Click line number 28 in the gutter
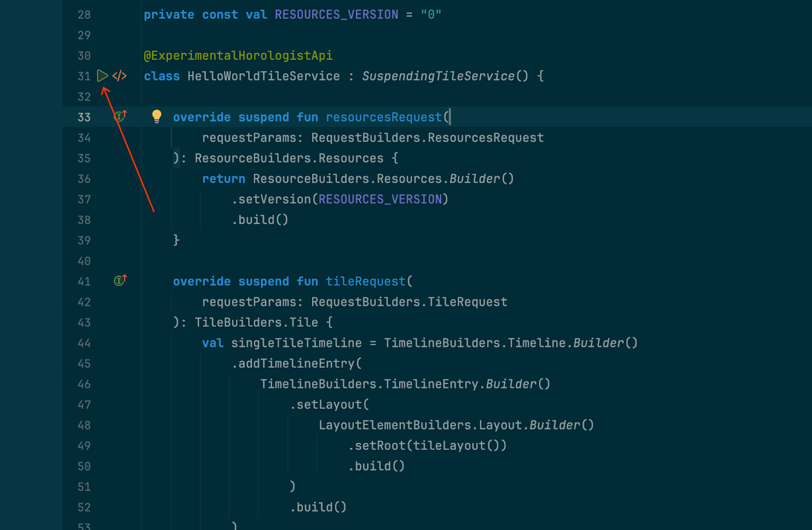This screenshot has height=530, width=812. click(84, 15)
